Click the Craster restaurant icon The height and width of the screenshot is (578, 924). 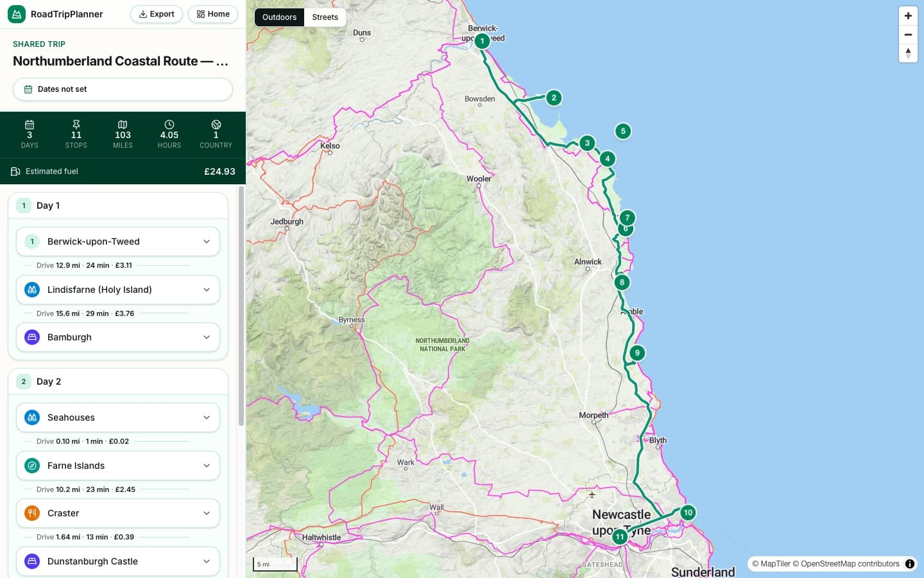pyautogui.click(x=32, y=513)
